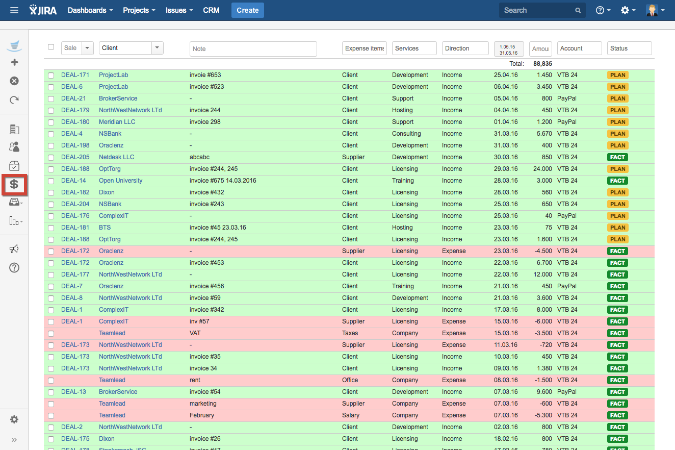Open the DEAL-13 link
This screenshot has width=675, height=450.
tap(73, 392)
